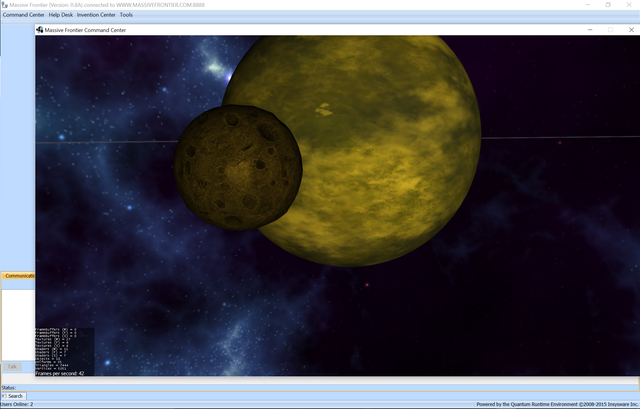This screenshot has height=409, width=640.
Task: Click the white communications message area
Action: (x=18, y=325)
